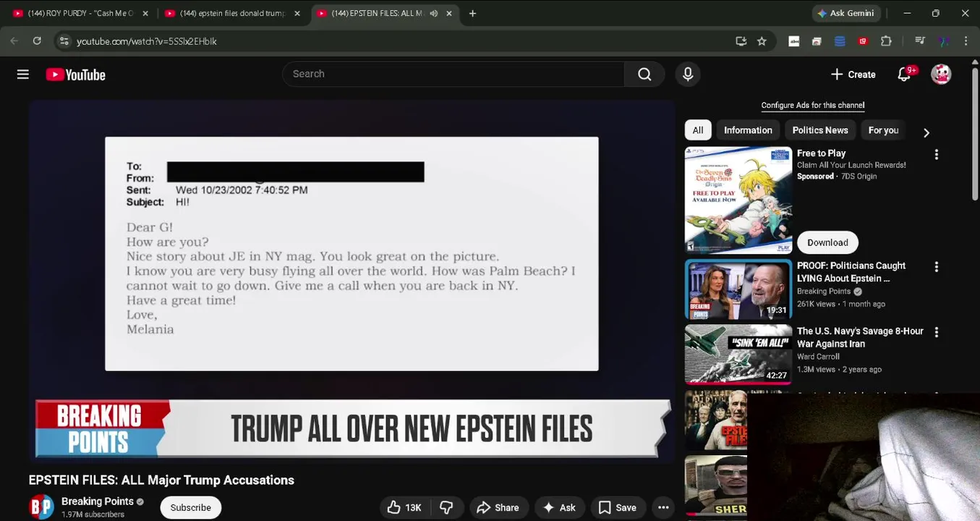980x521 pixels.
Task: Mute the tab via the speaker icon
Action: click(434, 13)
